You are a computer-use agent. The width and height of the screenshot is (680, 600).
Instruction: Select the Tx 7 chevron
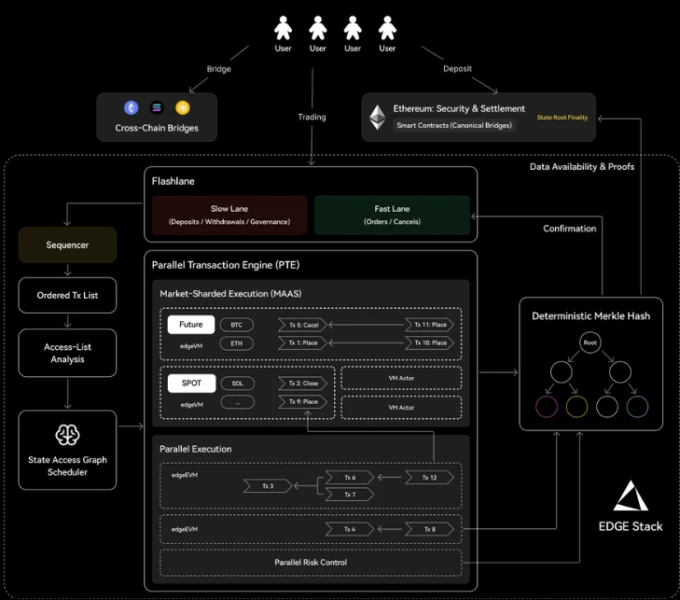[350, 494]
